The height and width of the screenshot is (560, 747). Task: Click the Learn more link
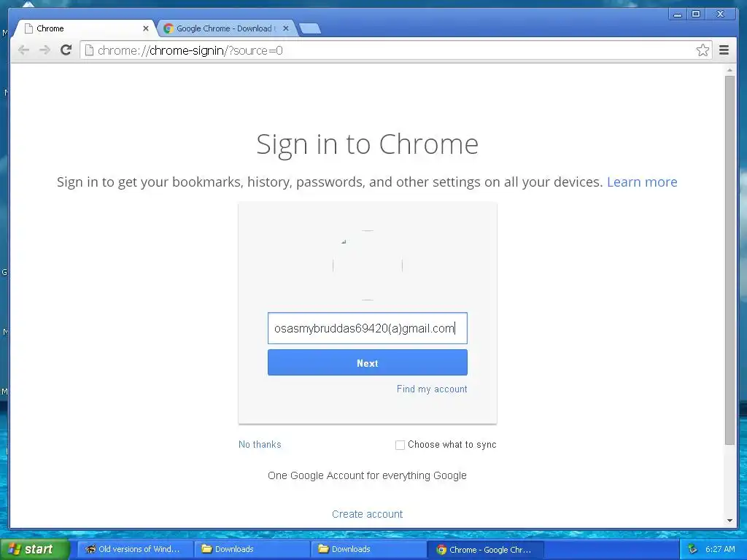(642, 182)
